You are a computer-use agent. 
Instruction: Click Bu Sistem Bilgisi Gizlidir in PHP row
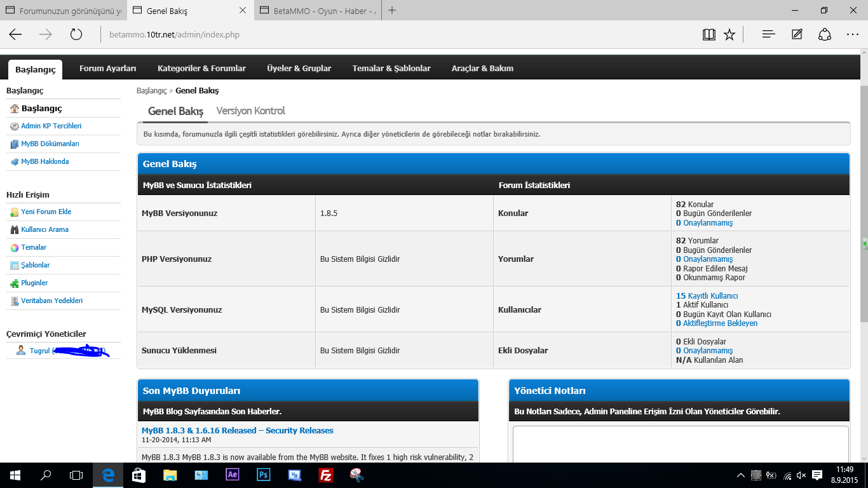tap(360, 259)
